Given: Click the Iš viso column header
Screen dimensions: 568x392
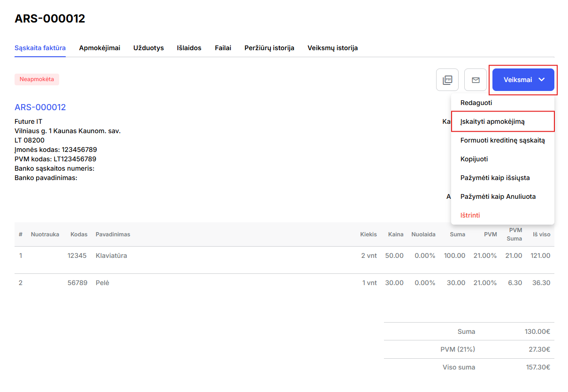Looking at the screenshot, I should pos(541,234).
